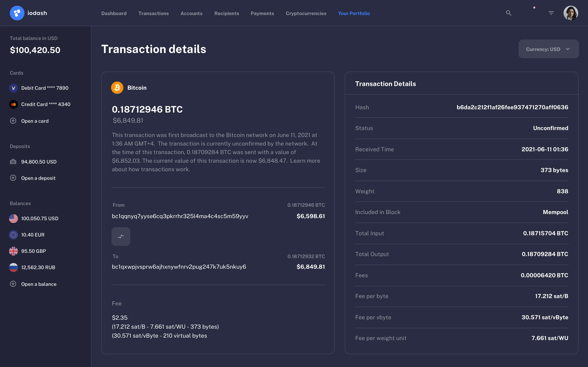Select the Bitcoin icon on the transaction card

point(117,87)
